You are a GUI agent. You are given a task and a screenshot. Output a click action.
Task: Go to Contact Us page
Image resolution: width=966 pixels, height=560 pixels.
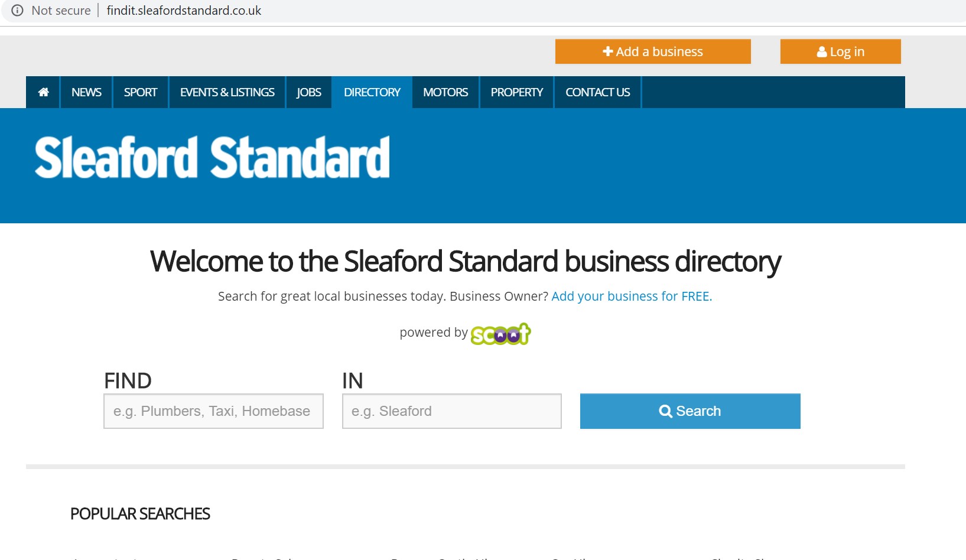pos(598,92)
